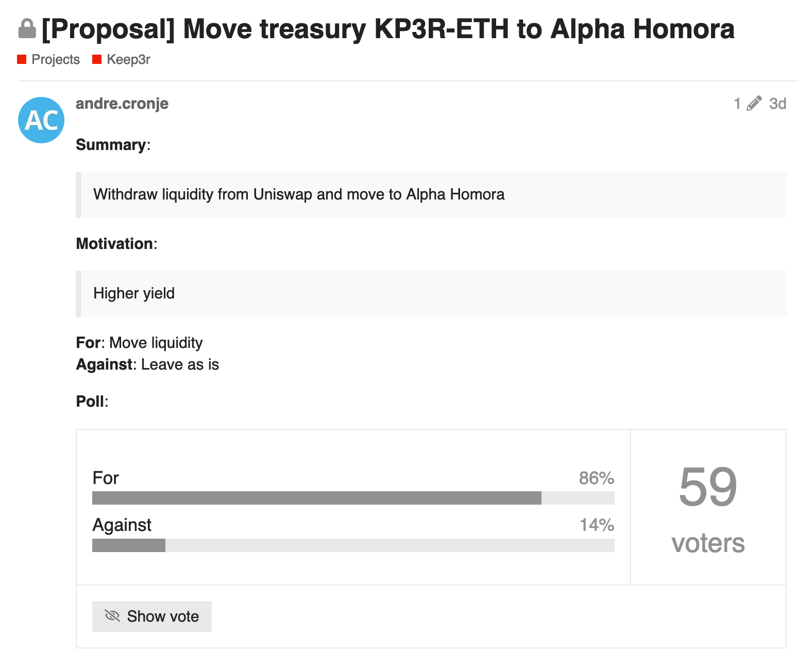Viewport: 812px width, 667px height.
Task: Click the Higher yield quote block
Action: [x=431, y=294]
